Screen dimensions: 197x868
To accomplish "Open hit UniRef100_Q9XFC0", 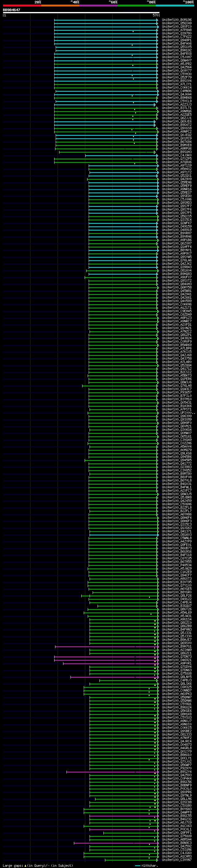I will click(x=177, y=26).
